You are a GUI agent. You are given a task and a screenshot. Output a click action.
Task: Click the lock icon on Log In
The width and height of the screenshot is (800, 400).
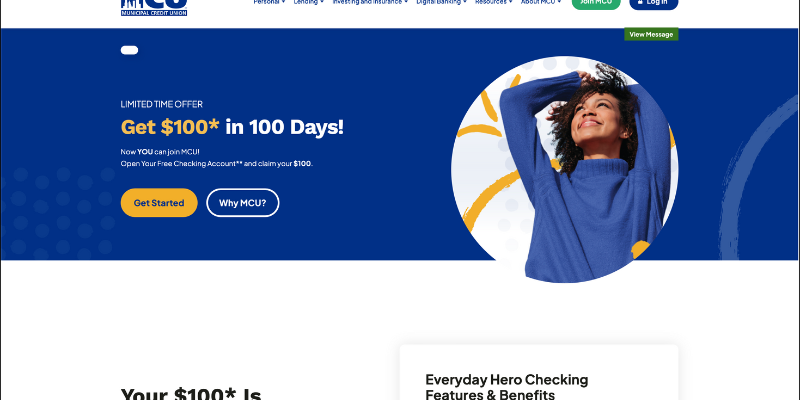pyautogui.click(x=640, y=2)
